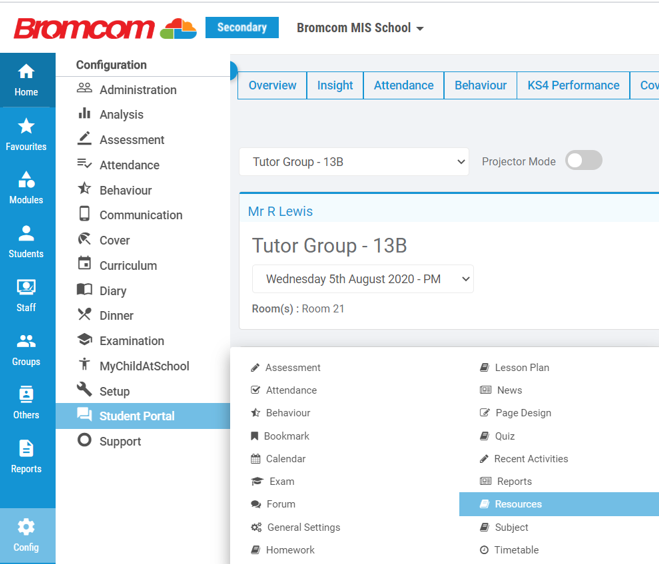Click the Assessment pencil icon in Configuration
The width and height of the screenshot is (659, 564).
point(84,138)
